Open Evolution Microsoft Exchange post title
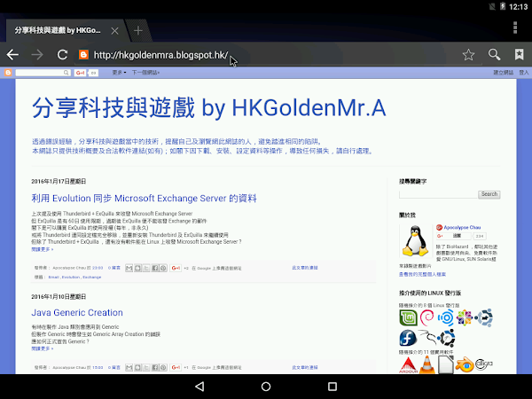Image resolution: width=532 pixels, height=399 pixels. tap(144, 198)
